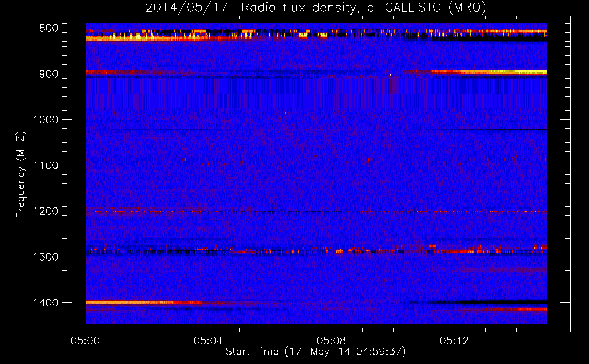
Task: Click the 05:12 time tick label
Action: pos(455,341)
